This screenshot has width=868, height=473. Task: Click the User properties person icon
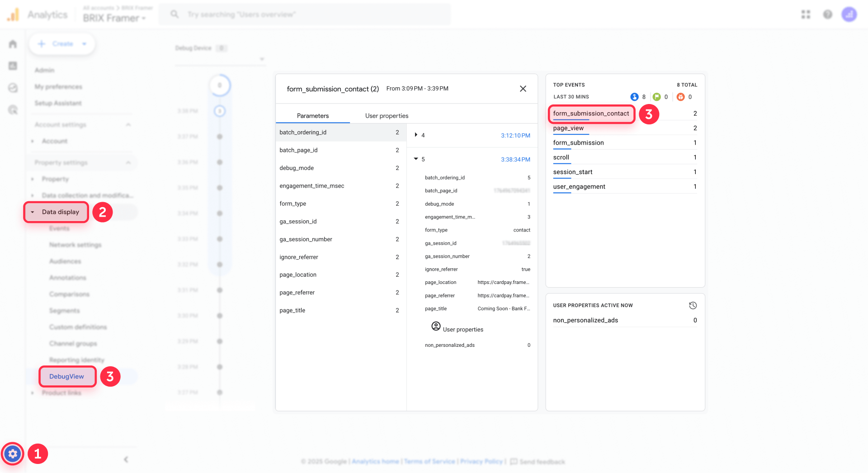coord(436,326)
